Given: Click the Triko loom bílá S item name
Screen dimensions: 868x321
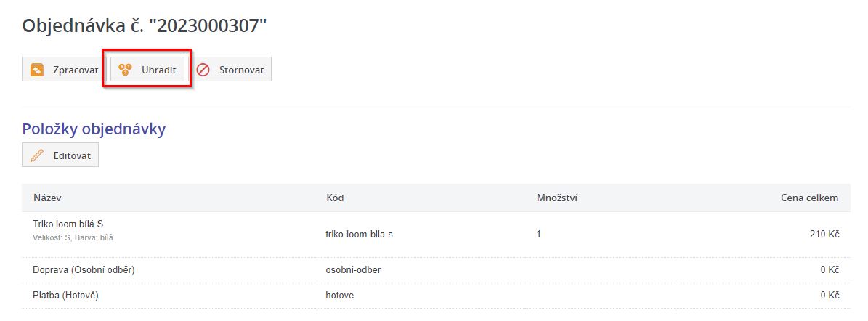Looking at the screenshot, I should (73, 224).
